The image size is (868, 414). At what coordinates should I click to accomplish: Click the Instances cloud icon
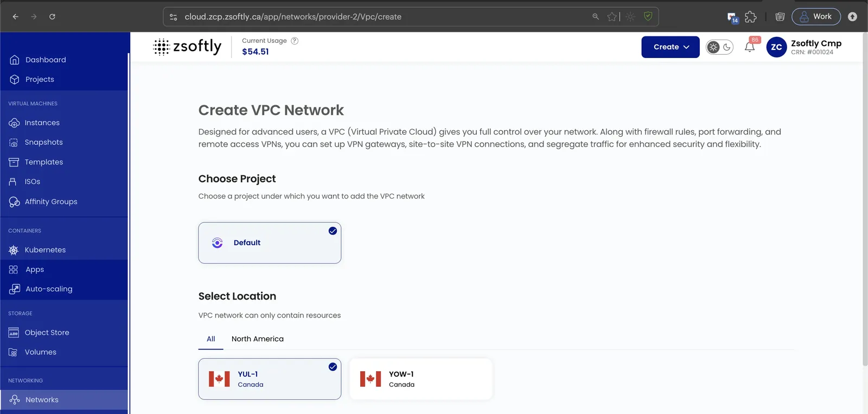(14, 123)
